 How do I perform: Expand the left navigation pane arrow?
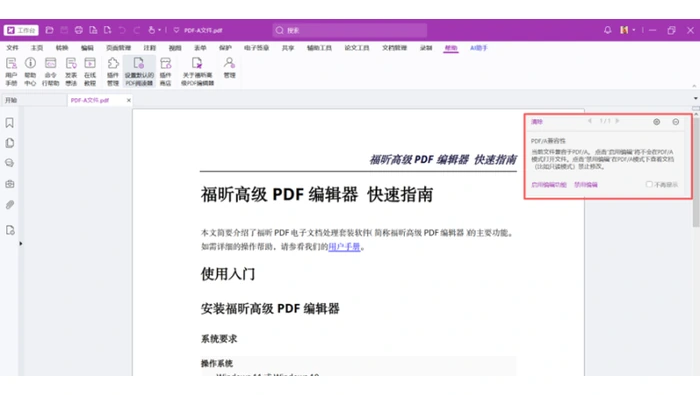(x=21, y=244)
